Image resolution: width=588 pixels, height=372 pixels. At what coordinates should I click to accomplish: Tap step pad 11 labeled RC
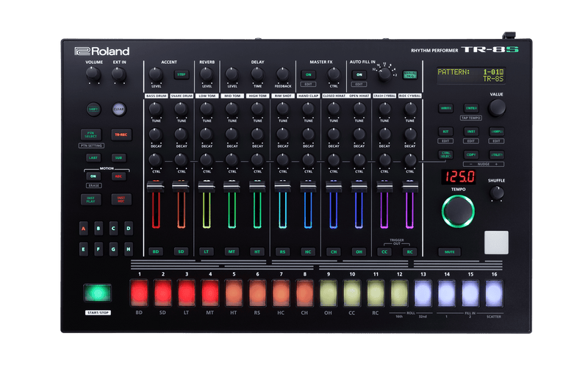pos(376,293)
